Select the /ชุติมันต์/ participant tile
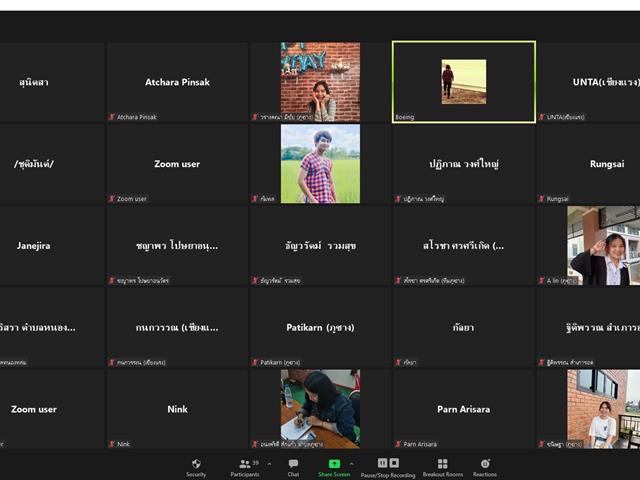Viewport: 640px width, 480px height. coord(52,164)
